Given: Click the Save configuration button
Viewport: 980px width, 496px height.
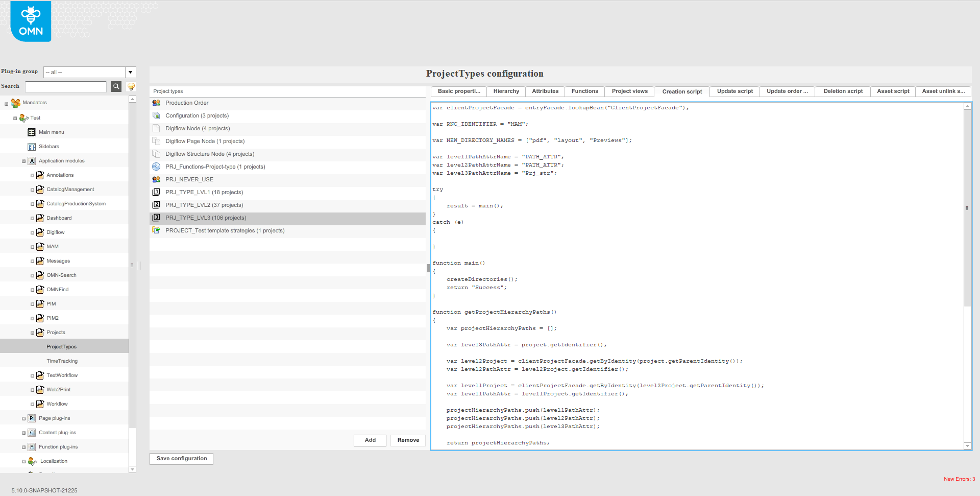Looking at the screenshot, I should click(x=181, y=458).
